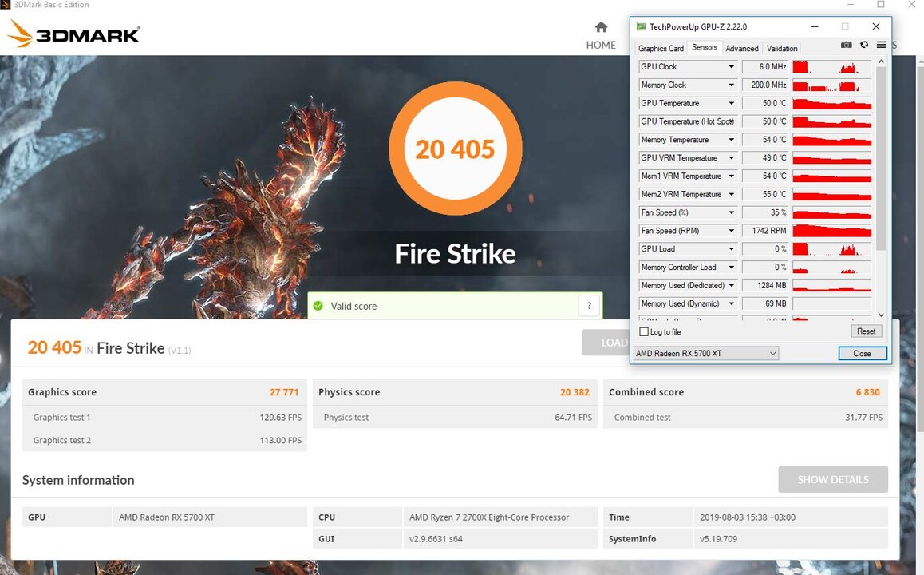Click the 1742 RPM fan speed value

click(x=765, y=231)
